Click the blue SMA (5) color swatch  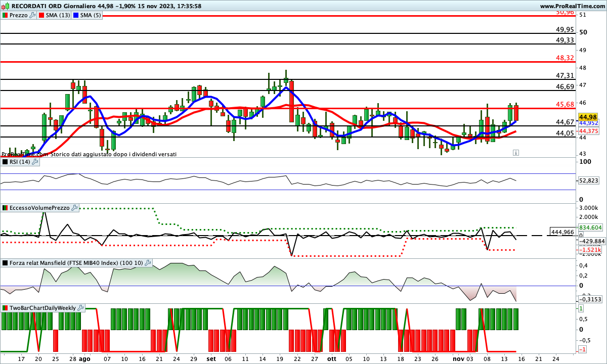click(76, 15)
